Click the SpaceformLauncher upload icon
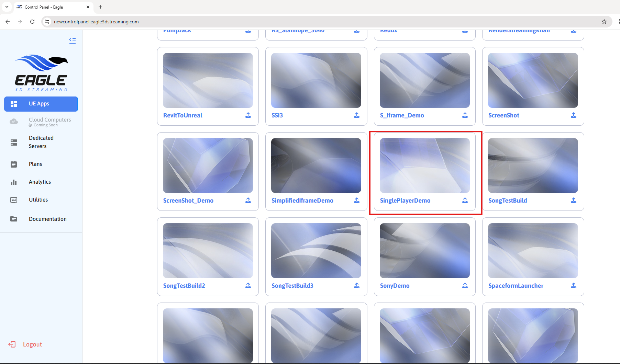This screenshot has width=620, height=364. tap(574, 286)
